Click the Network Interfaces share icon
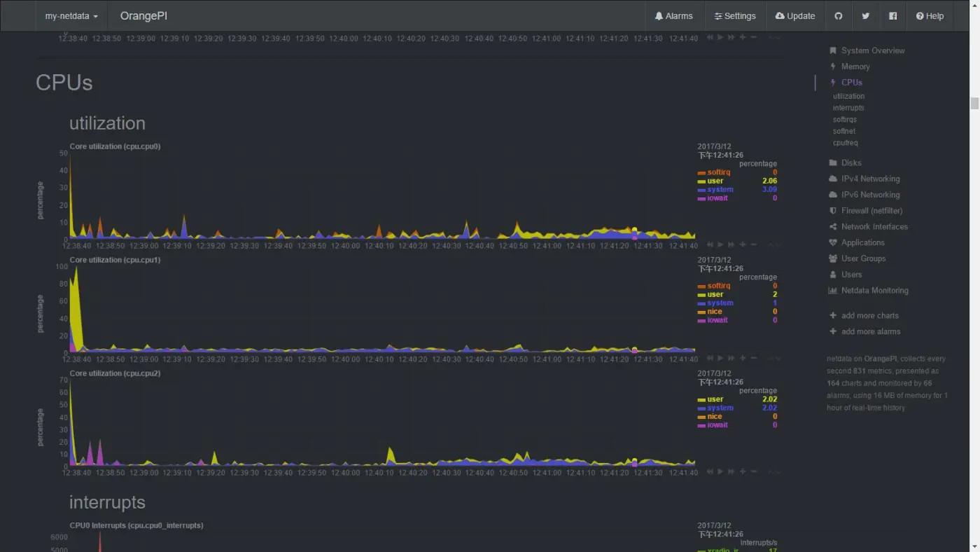 tap(833, 227)
